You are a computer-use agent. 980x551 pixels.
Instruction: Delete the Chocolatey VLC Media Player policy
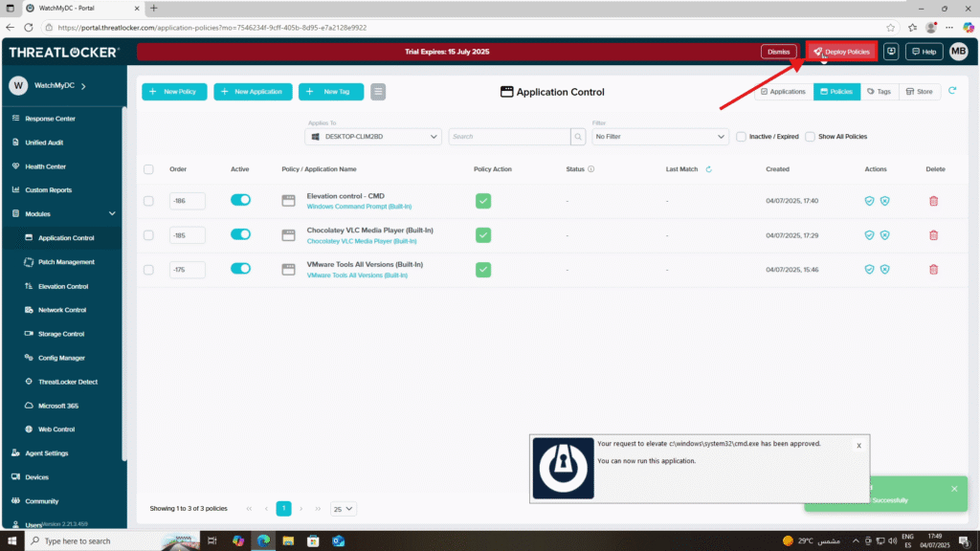[x=934, y=235]
